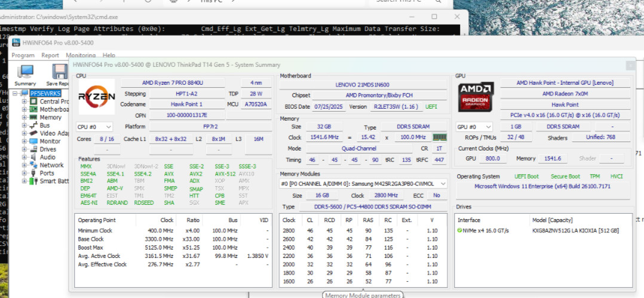The width and height of the screenshot is (644, 298).
Task: Click the DDR5-5600 / PC5-44800 module type field
Action: (x=373, y=207)
